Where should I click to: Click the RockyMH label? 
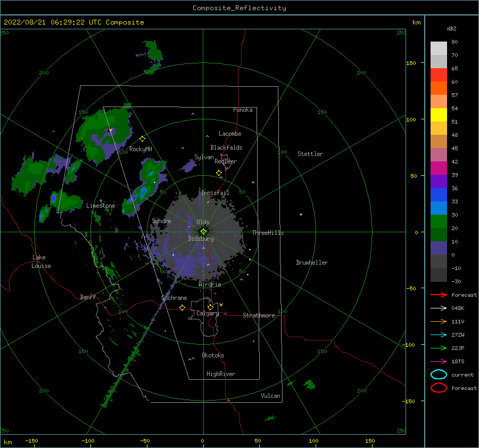[x=141, y=149]
